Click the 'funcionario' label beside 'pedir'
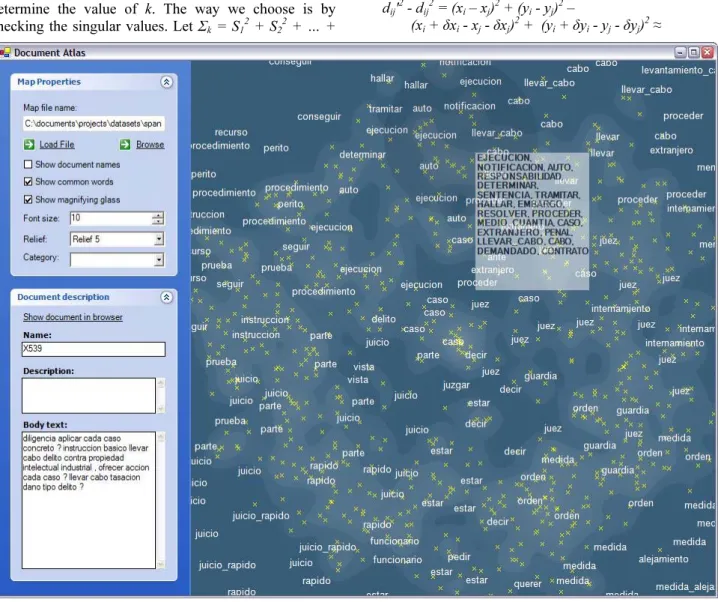This screenshot has width=718, height=602. (x=397, y=560)
